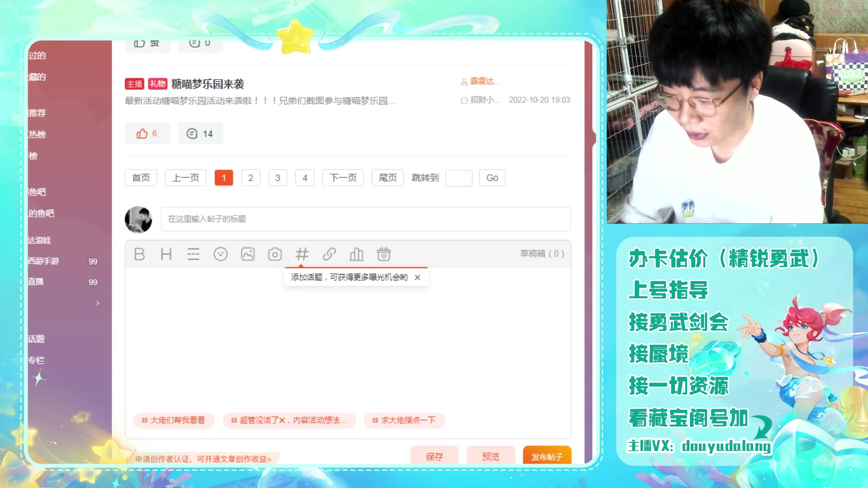The width and height of the screenshot is (868, 488).
Task: Go to 下一页 next page
Action: [343, 178]
